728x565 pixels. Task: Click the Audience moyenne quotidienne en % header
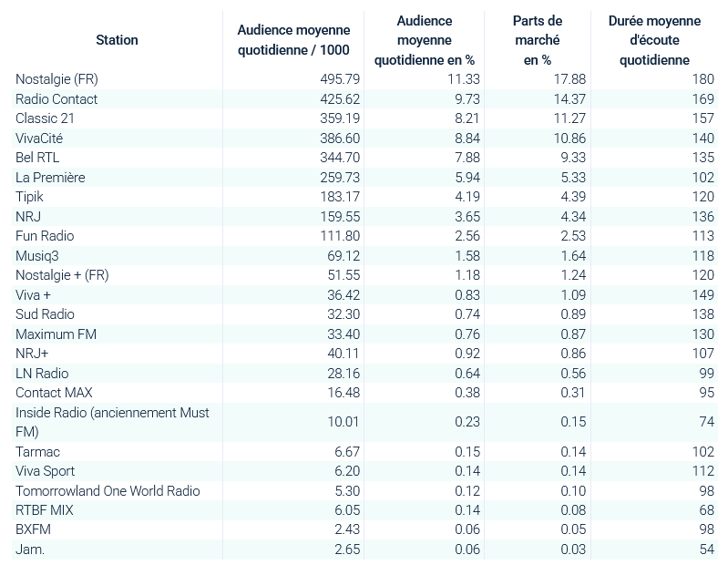[x=425, y=40]
